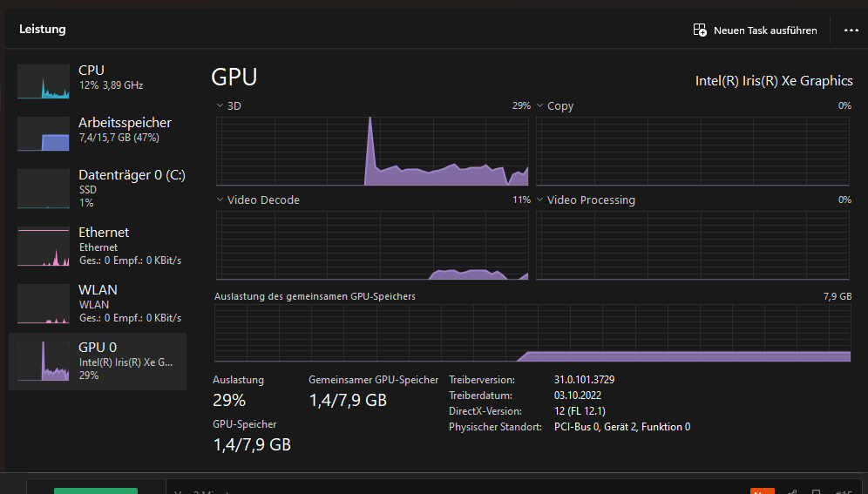
Task: Select the CPU mini graph thumbnail
Action: coord(44,82)
